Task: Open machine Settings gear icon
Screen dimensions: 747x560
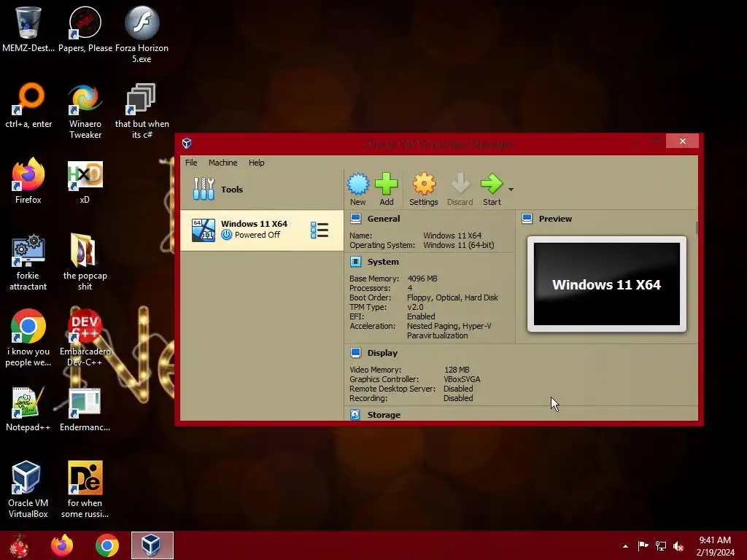Action: coord(424,190)
